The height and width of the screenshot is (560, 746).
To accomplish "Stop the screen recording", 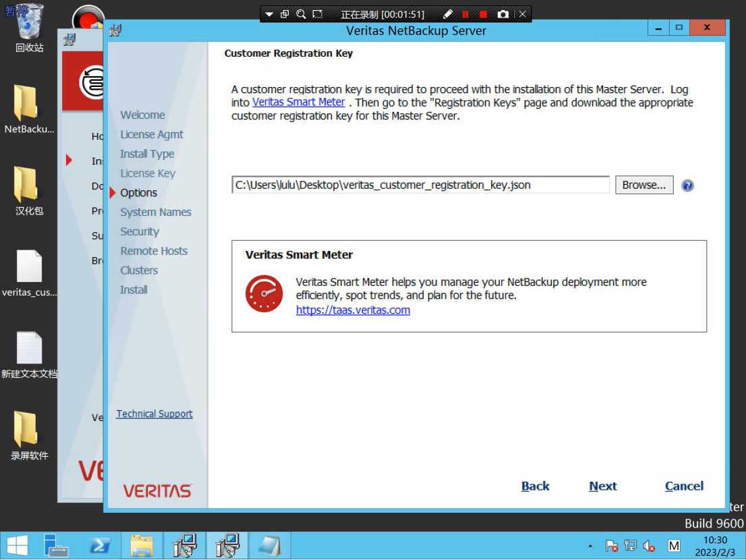I will click(483, 14).
